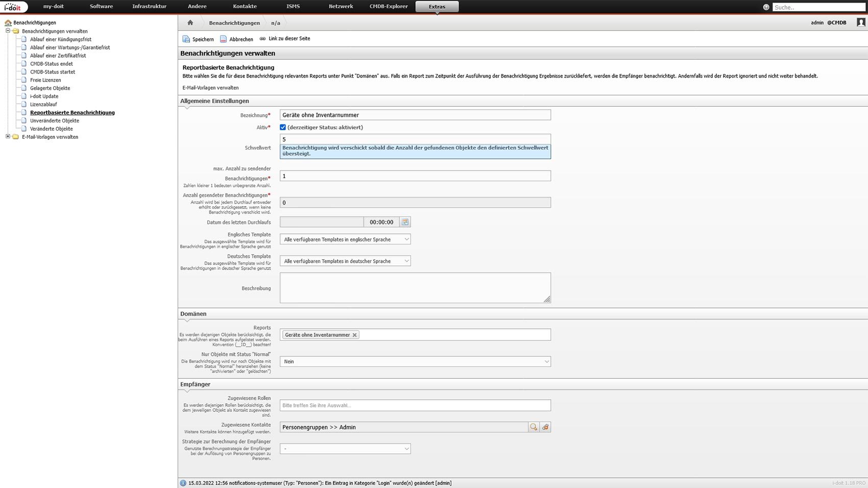Click the Abbrechen icon

[223, 39]
